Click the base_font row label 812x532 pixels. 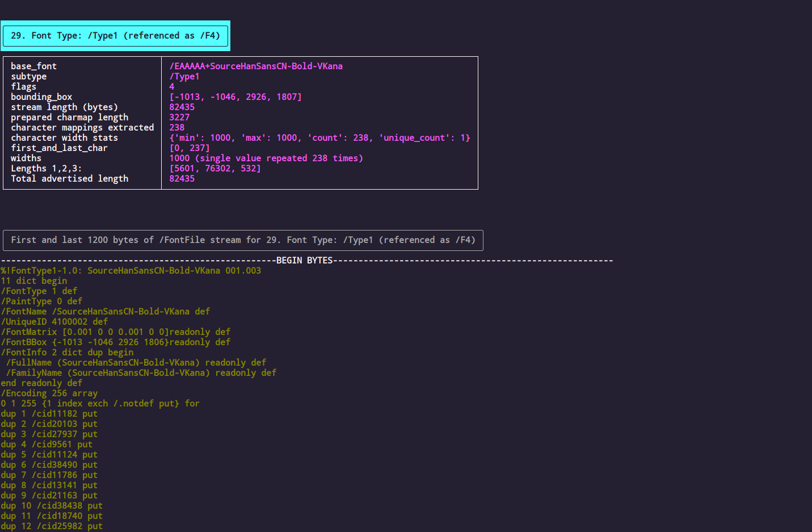click(33, 66)
